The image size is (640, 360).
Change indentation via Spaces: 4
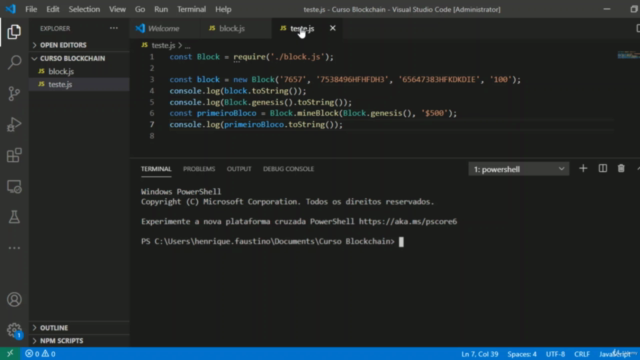(522, 354)
